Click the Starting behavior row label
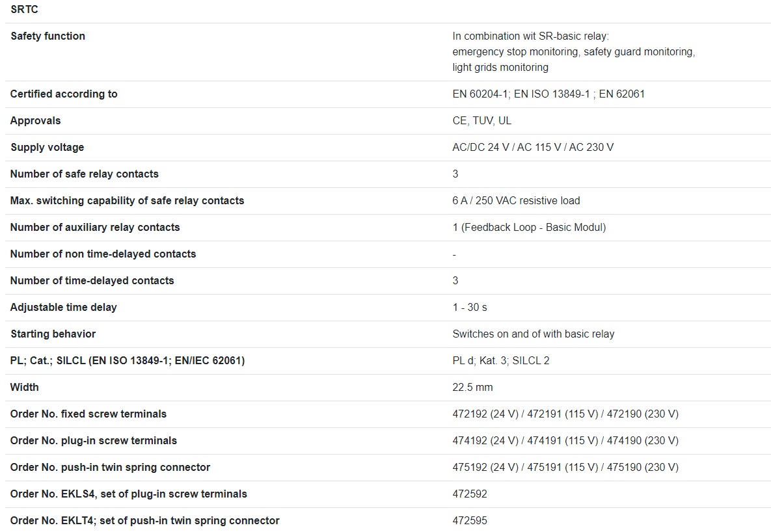This screenshot has width=771, height=532. (x=53, y=334)
